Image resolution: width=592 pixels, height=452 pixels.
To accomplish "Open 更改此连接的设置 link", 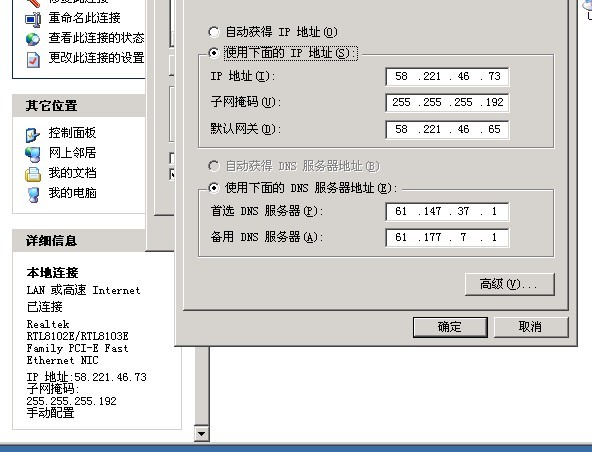I will [x=96, y=58].
